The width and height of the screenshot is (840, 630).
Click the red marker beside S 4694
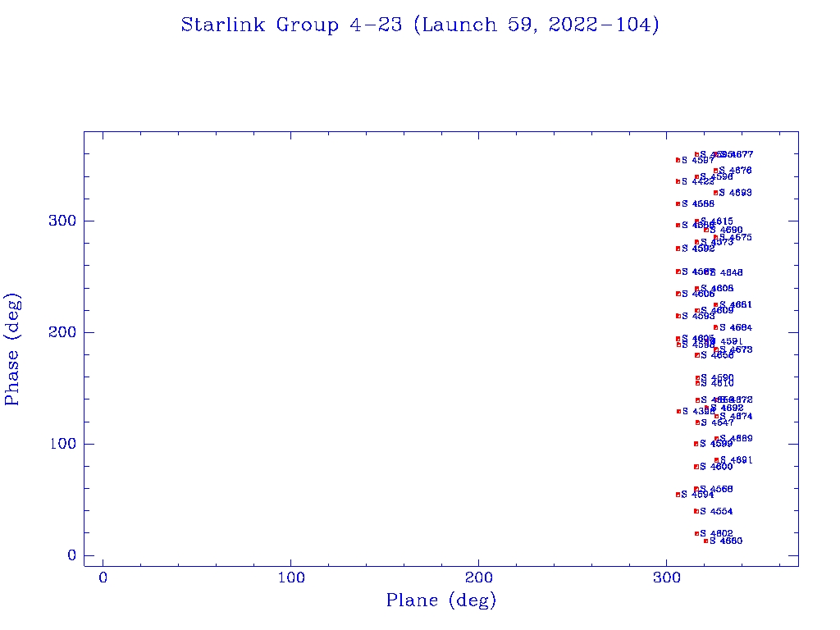(678, 495)
